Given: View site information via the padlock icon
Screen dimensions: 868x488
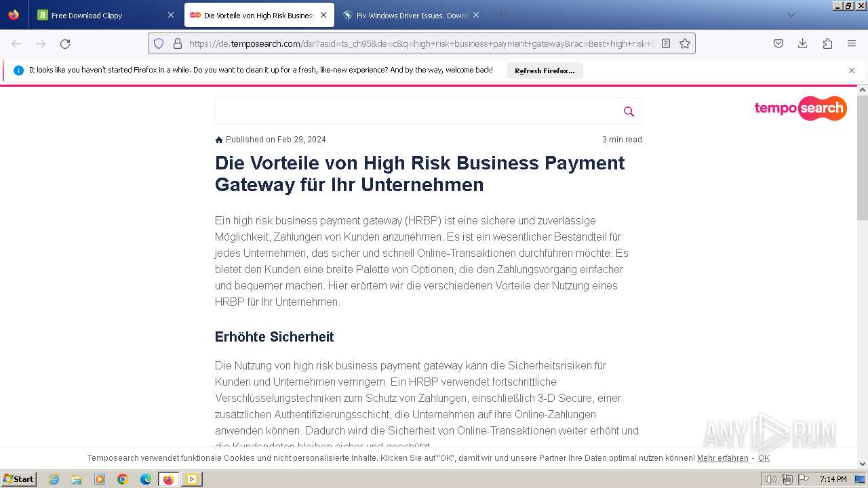Looking at the screenshot, I should (178, 43).
